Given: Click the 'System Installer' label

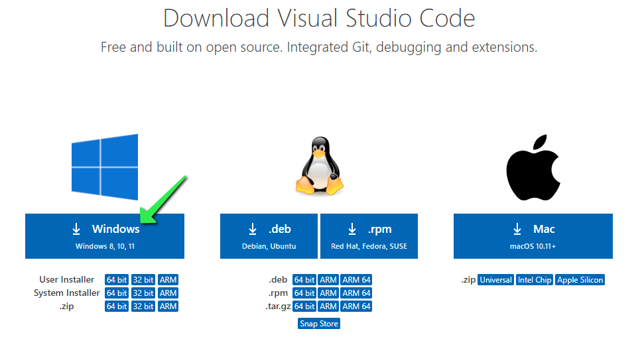Looking at the screenshot, I should 66,293.
